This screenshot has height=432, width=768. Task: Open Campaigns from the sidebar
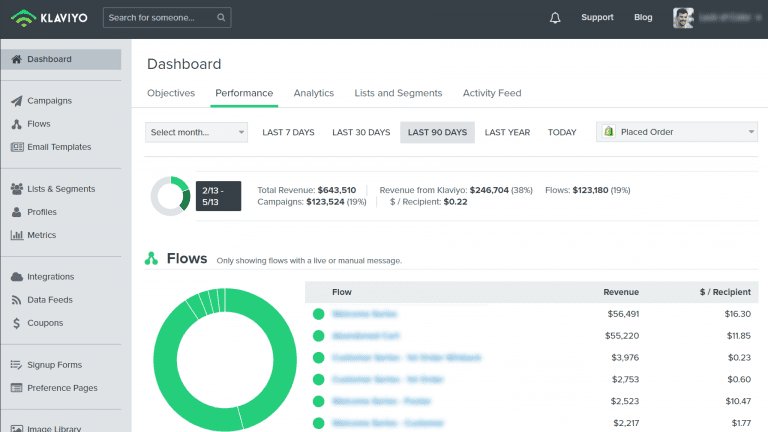49,100
